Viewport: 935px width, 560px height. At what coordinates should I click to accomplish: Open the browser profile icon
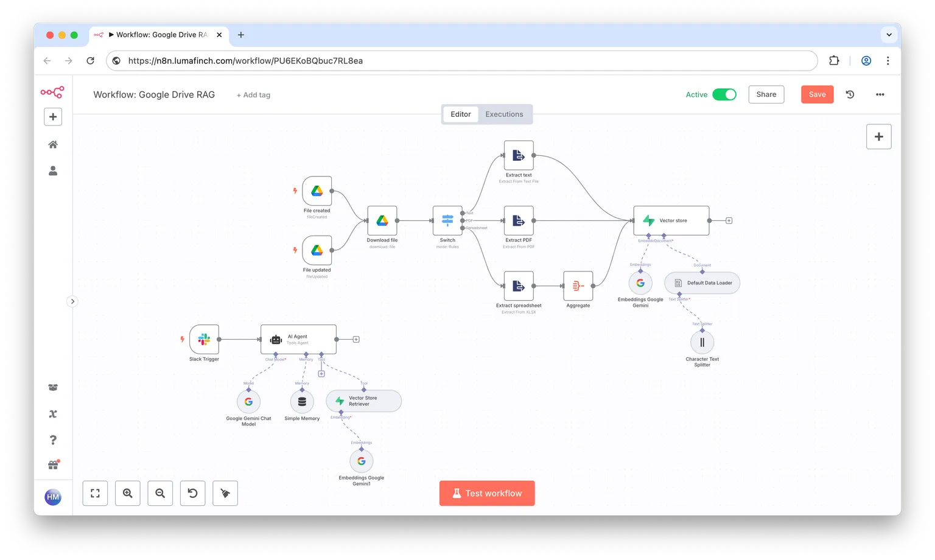point(866,61)
